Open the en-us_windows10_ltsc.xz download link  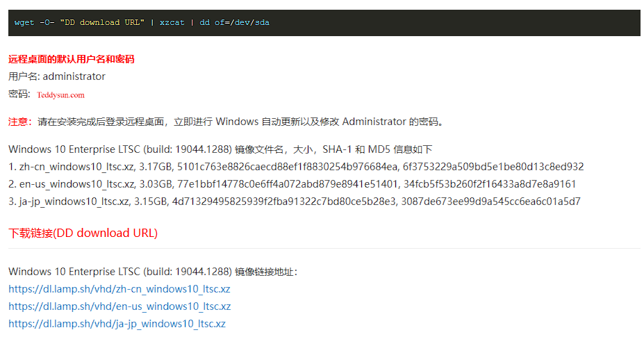(x=119, y=306)
